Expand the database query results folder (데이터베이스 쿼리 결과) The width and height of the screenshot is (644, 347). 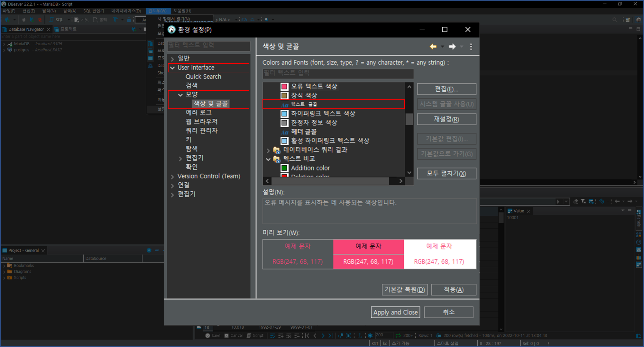click(268, 150)
